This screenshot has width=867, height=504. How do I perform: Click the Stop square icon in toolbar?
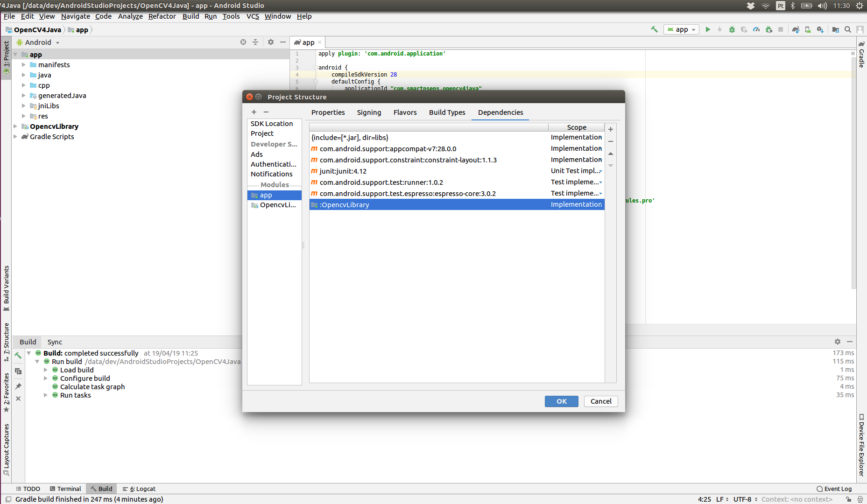(x=781, y=29)
